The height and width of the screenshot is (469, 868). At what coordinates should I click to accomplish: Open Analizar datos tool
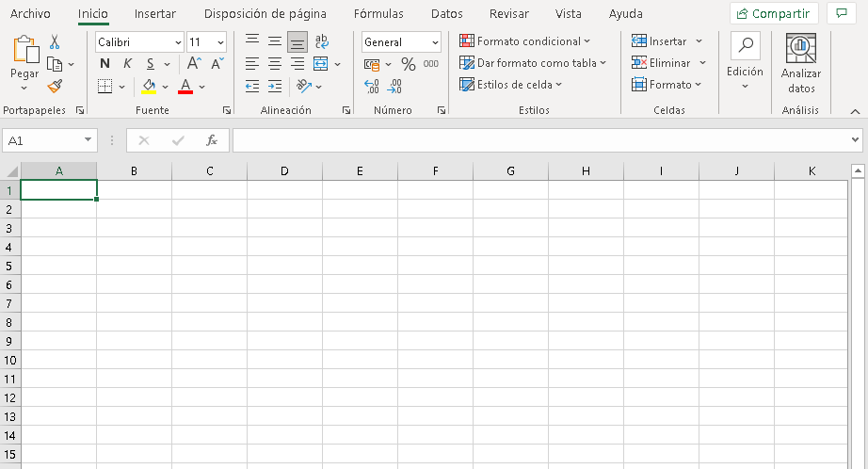coord(800,64)
